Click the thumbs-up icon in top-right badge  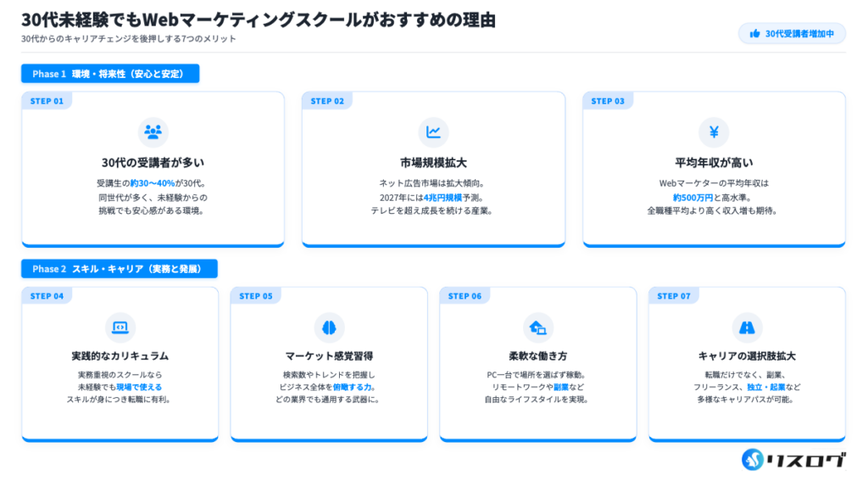tap(754, 34)
